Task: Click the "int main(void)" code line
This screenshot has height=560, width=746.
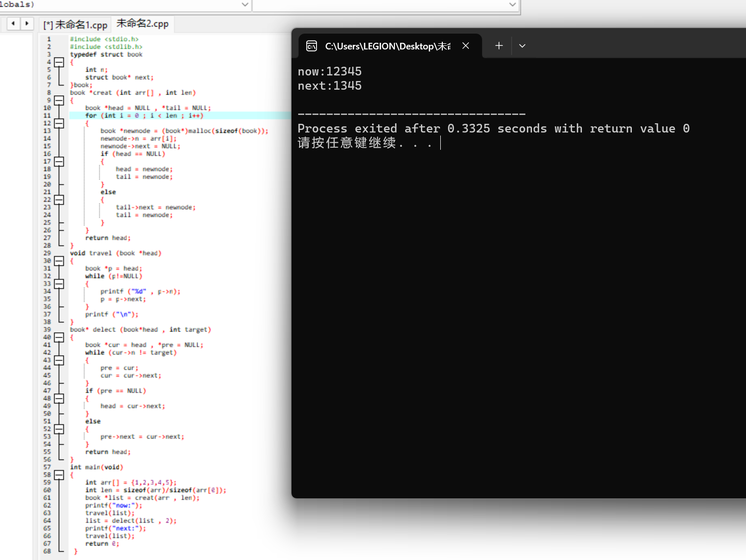Action: click(x=97, y=467)
